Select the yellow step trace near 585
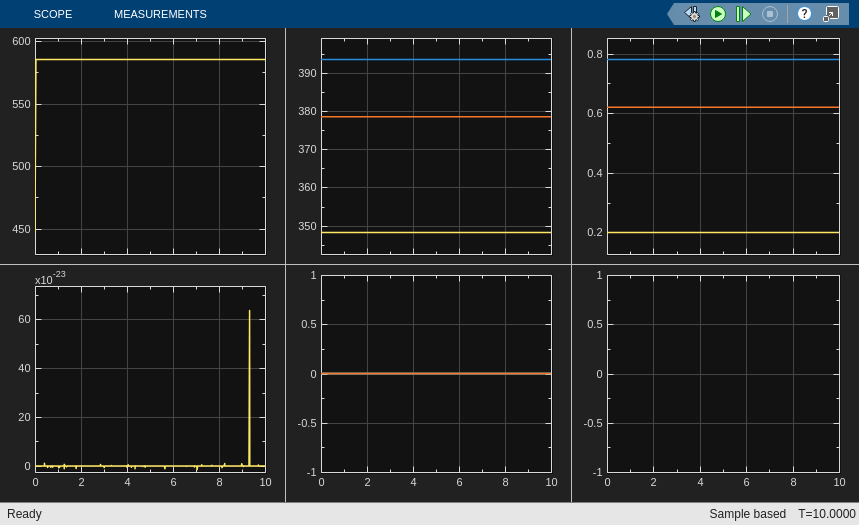The height and width of the screenshot is (525, 859). (151, 59)
